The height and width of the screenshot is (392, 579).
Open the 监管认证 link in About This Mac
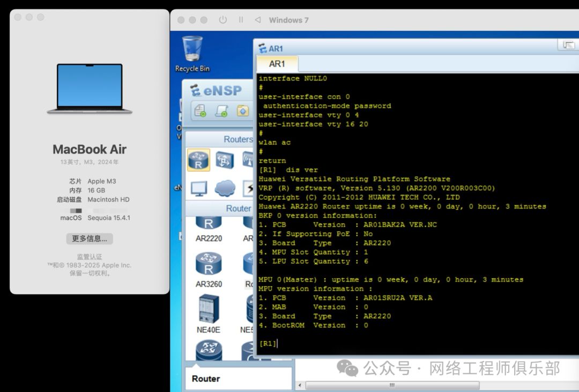(90, 256)
